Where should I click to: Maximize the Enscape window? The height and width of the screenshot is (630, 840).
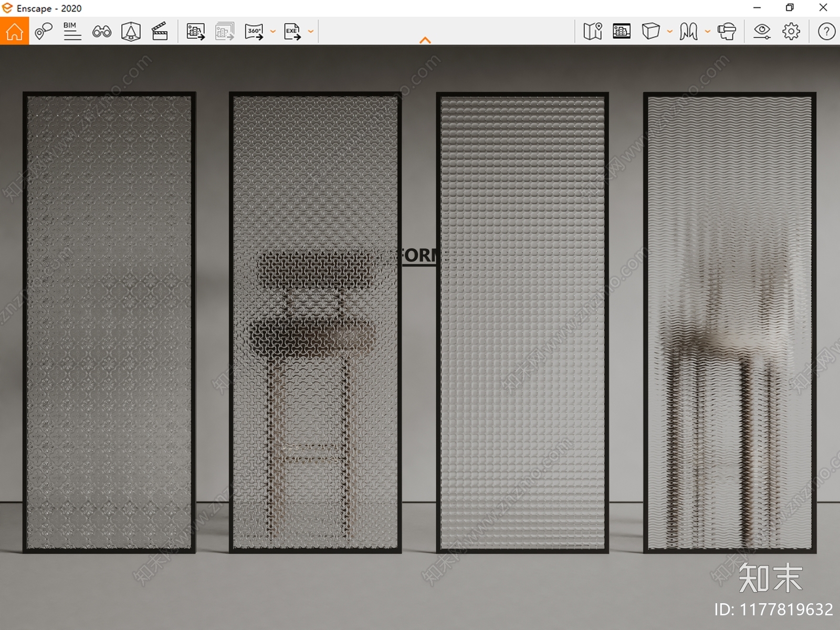(x=790, y=8)
